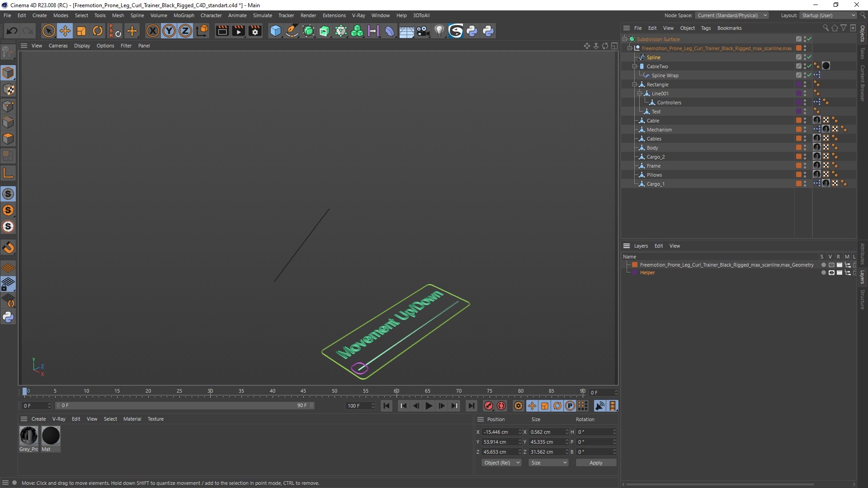
Task: Collapse the CableTwo object node
Action: pos(635,66)
